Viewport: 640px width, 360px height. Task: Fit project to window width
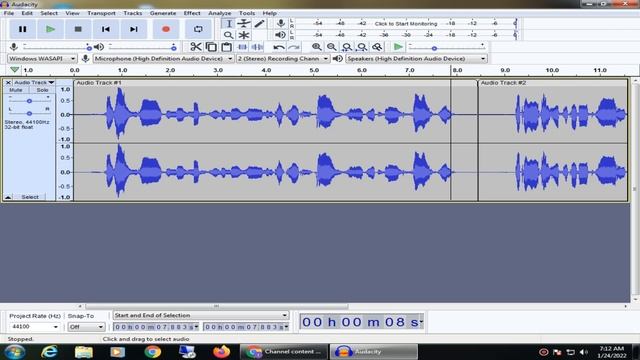(x=362, y=47)
